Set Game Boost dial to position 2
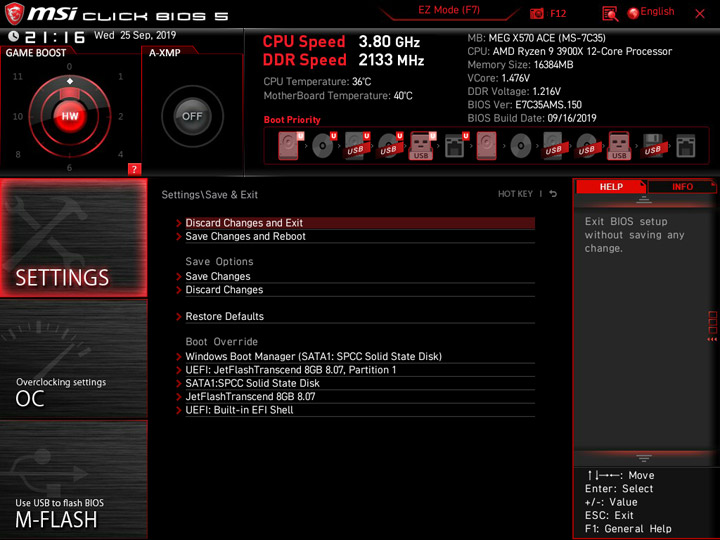Image resolution: width=720 pixels, height=540 pixels. point(120,116)
